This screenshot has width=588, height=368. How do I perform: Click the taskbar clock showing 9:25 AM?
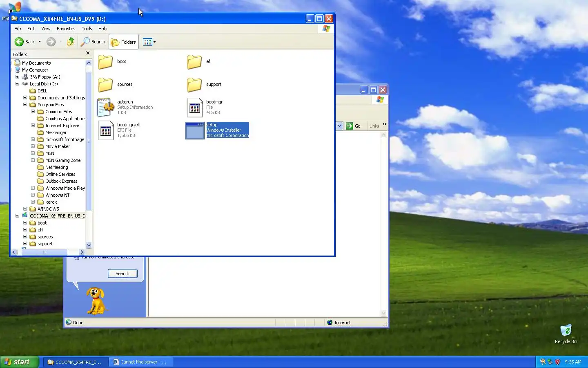pyautogui.click(x=573, y=362)
